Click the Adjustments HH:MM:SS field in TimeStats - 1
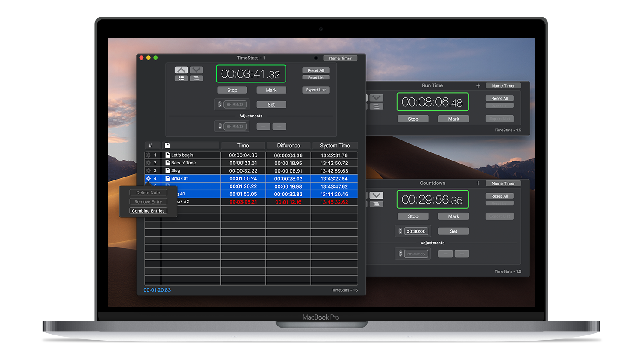 tap(235, 126)
